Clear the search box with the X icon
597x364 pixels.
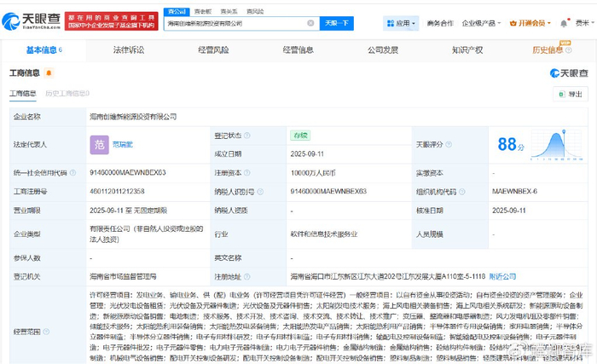[310, 23]
